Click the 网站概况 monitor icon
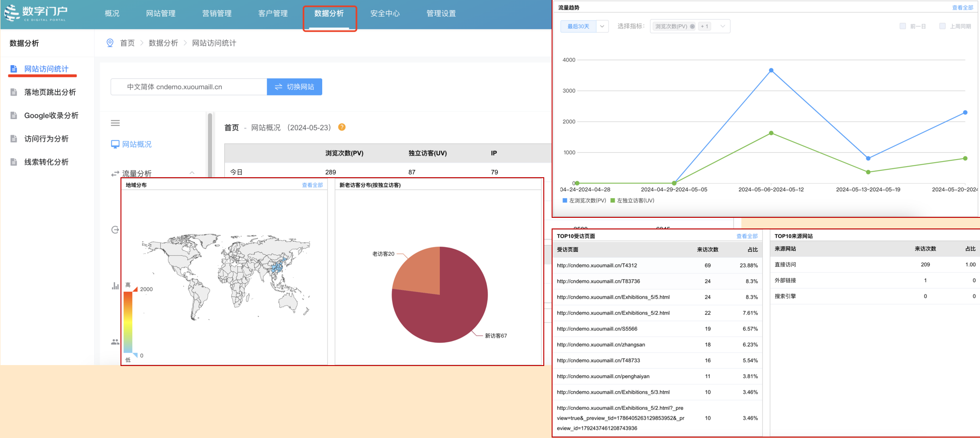Image resolution: width=980 pixels, height=438 pixels. pos(115,144)
